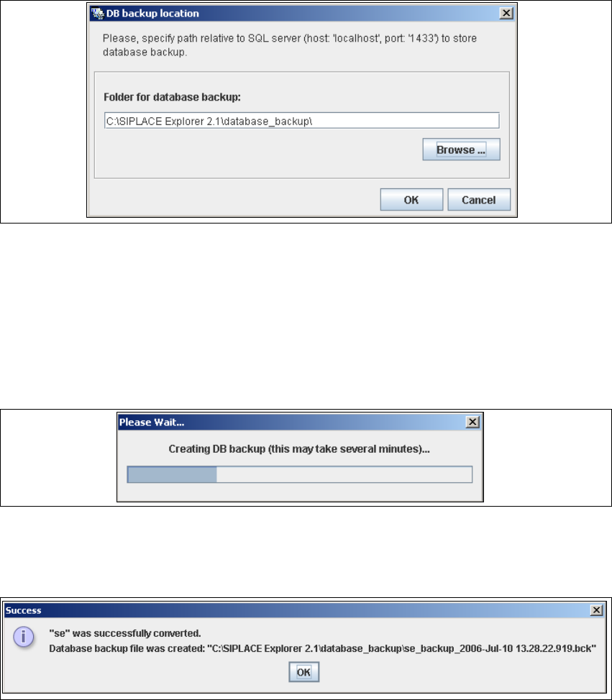
Task: Click the SQL server path instruction text
Action: (x=290, y=45)
